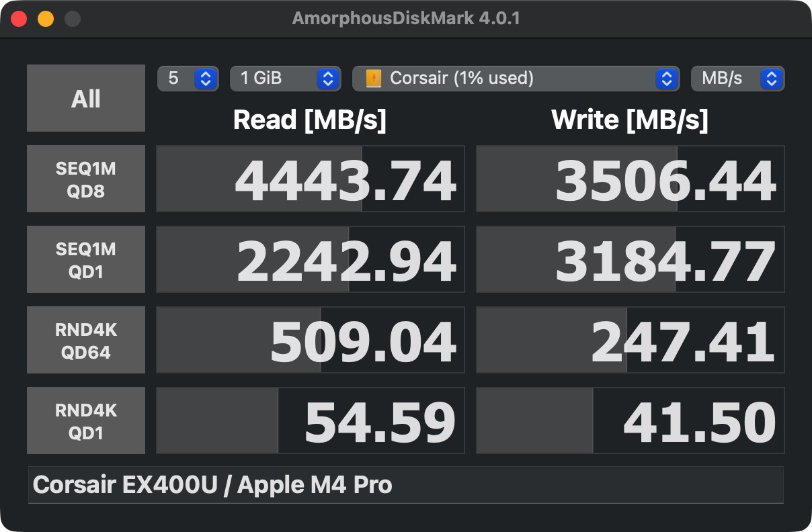Start the SEQ1M QD8 sequential test
This screenshot has width=812, height=532.
[85, 178]
